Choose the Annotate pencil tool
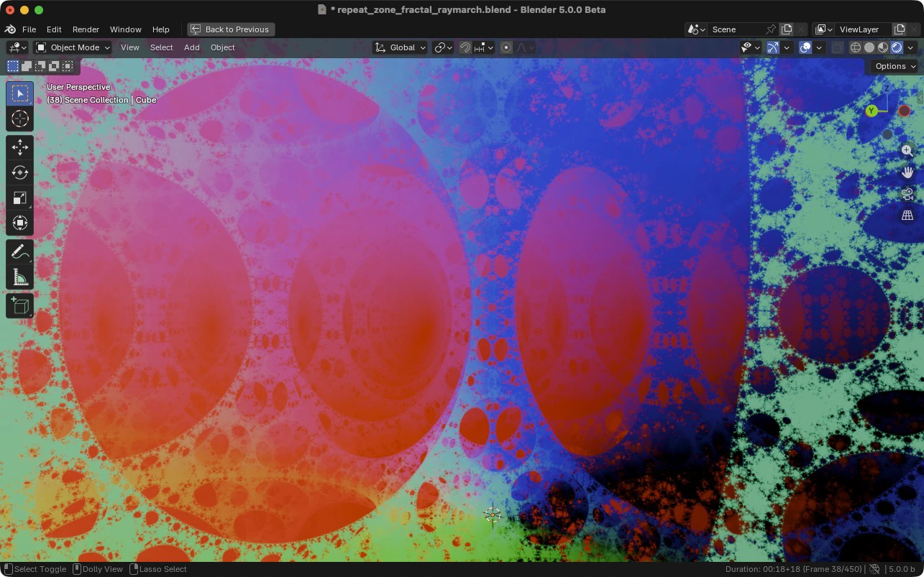 click(20, 252)
